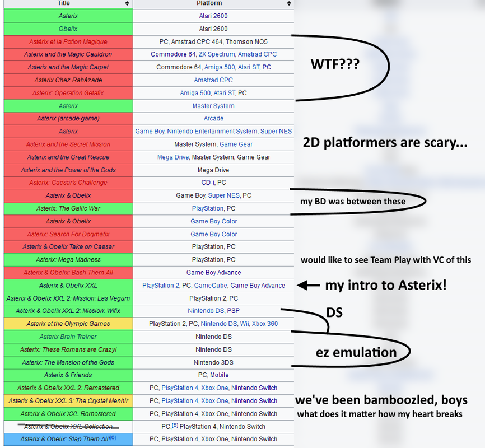Open the CD-i link in the Caesar's Challenge row
The width and height of the screenshot is (485, 448).
207,183
